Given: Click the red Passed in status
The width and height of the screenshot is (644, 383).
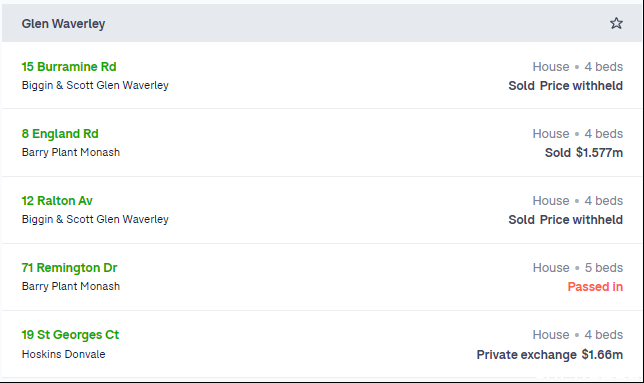Looking at the screenshot, I should (x=595, y=287).
